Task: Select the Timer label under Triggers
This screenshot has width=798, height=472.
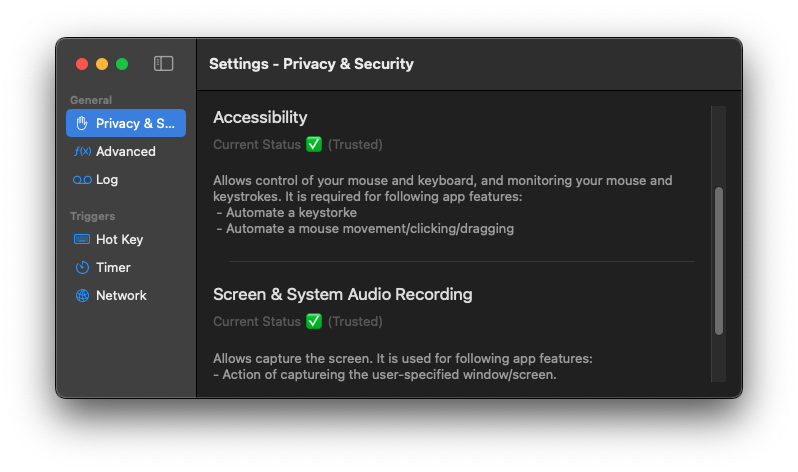Action: click(x=113, y=268)
